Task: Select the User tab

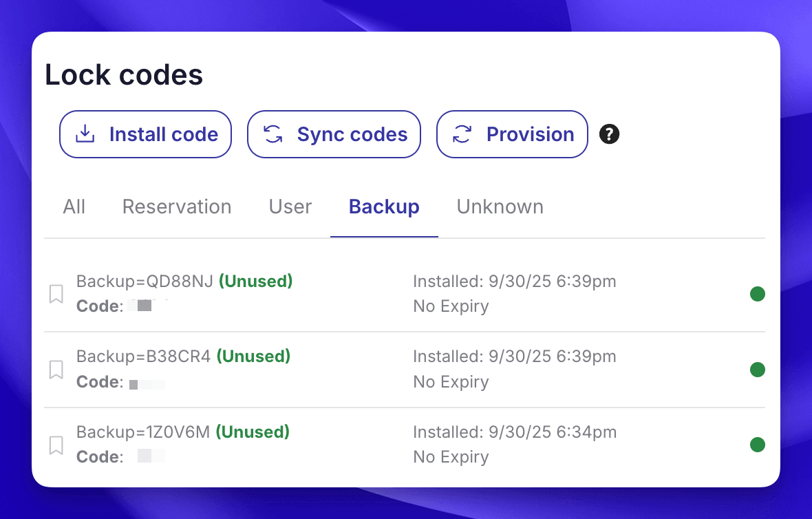Action: 290,206
